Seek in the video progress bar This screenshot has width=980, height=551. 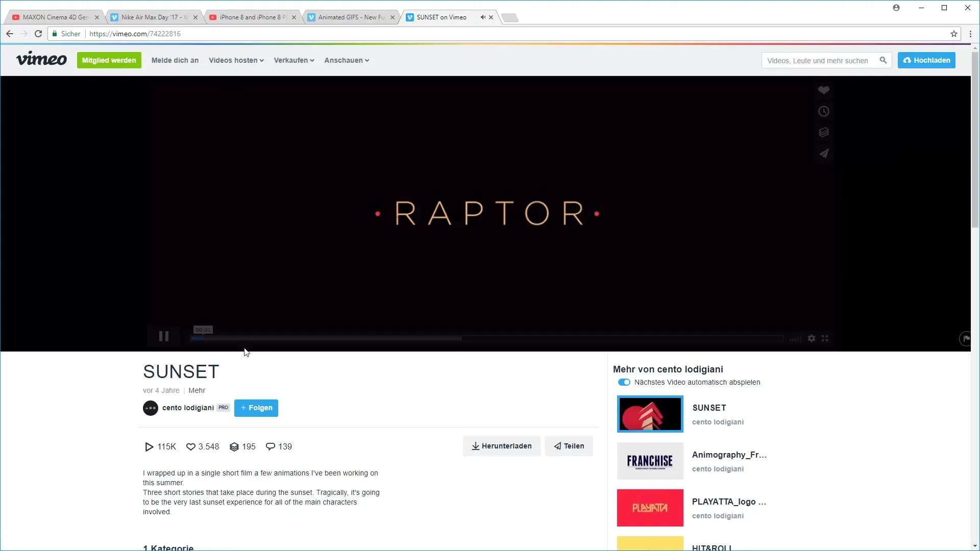[487, 338]
